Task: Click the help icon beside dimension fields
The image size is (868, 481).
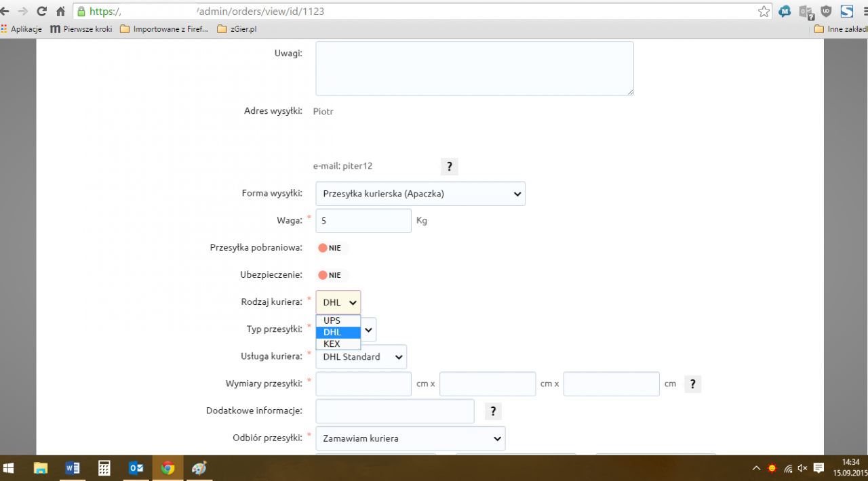Action: point(692,384)
